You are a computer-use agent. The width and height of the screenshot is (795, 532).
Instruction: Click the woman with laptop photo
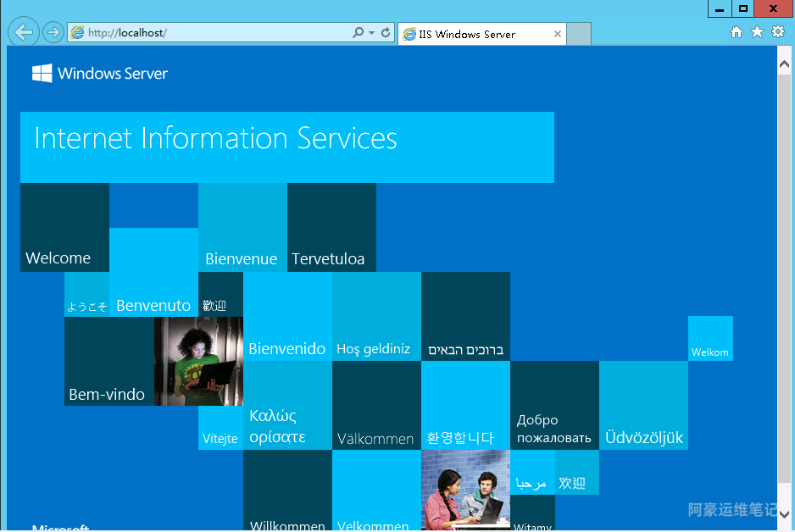(198, 361)
